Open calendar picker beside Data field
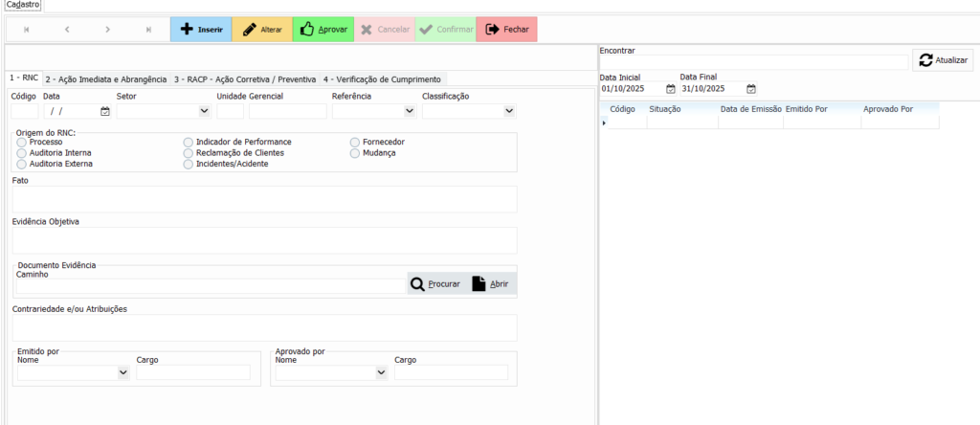The height and width of the screenshot is (425, 980). click(105, 111)
